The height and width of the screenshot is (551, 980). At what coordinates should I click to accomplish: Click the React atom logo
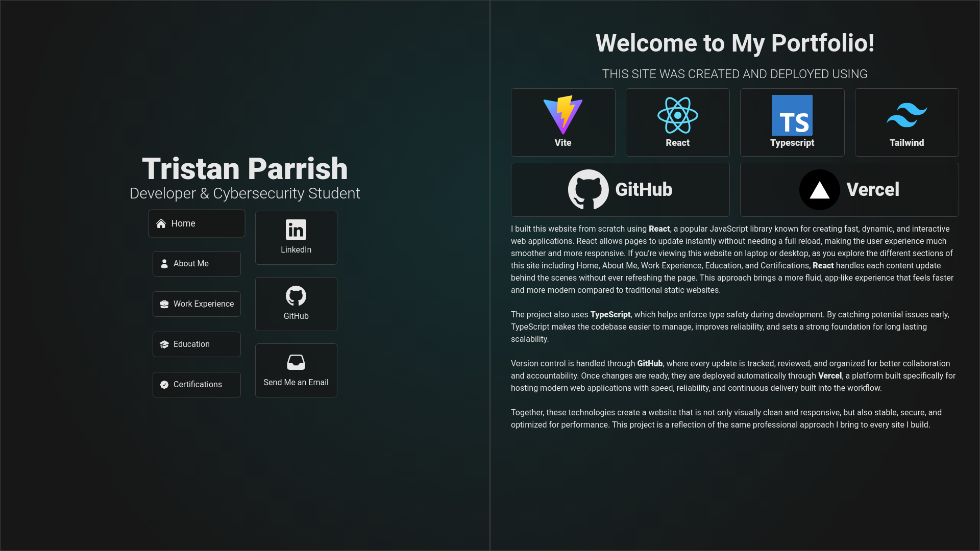click(678, 115)
